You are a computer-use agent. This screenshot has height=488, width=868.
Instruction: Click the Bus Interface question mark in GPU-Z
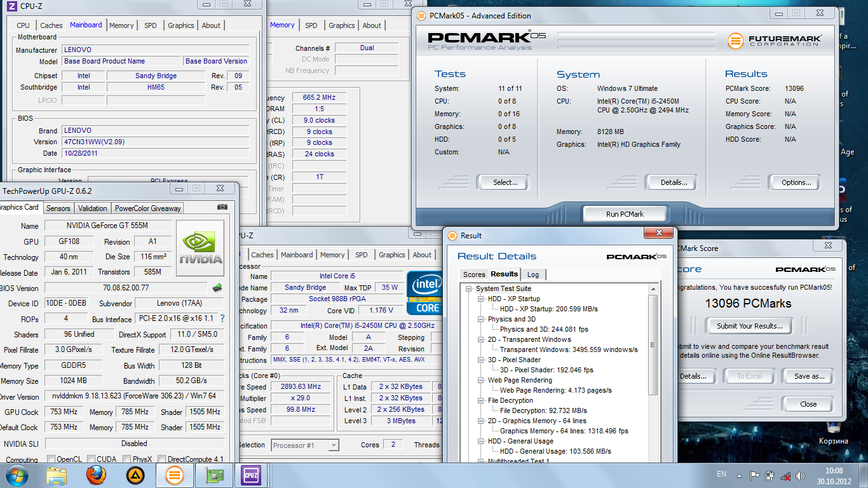[x=222, y=318]
